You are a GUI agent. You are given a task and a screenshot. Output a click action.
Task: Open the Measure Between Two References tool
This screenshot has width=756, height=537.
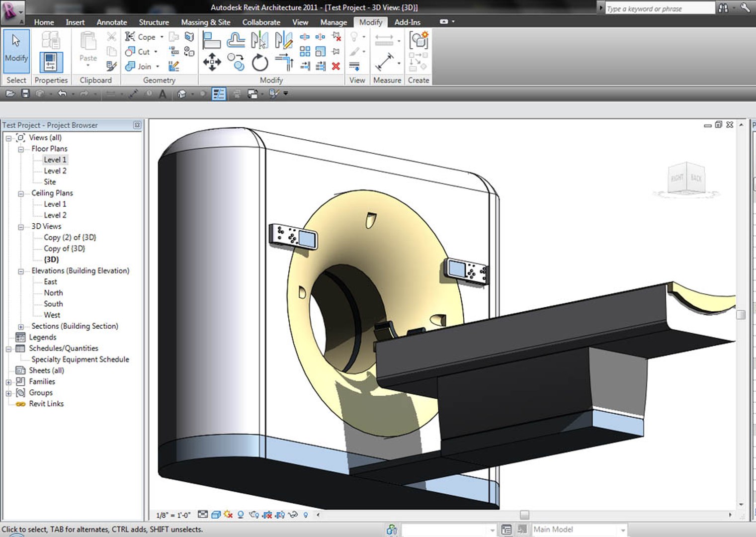point(384,62)
